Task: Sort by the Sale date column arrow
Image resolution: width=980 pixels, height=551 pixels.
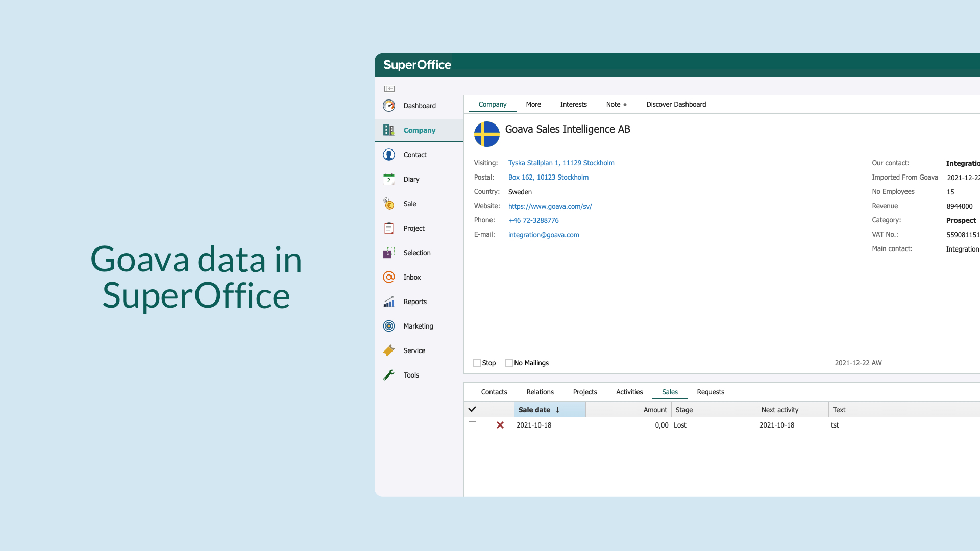Action: tap(558, 410)
